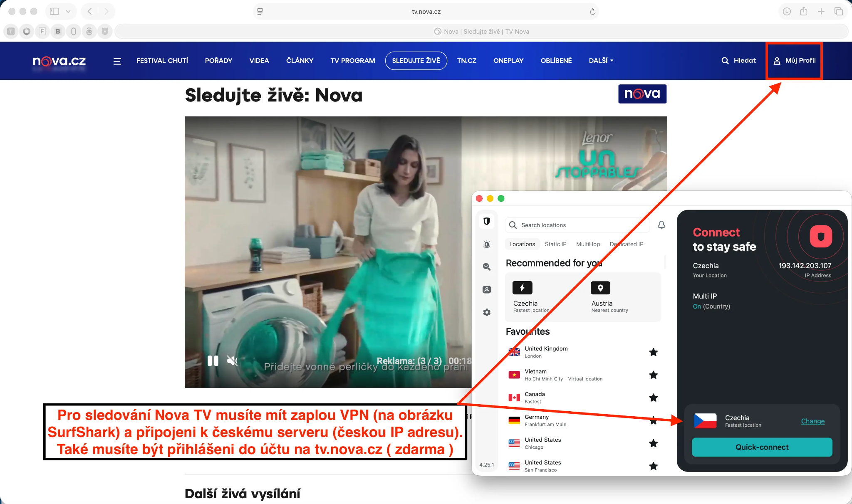Unmute the video player

[x=232, y=361]
